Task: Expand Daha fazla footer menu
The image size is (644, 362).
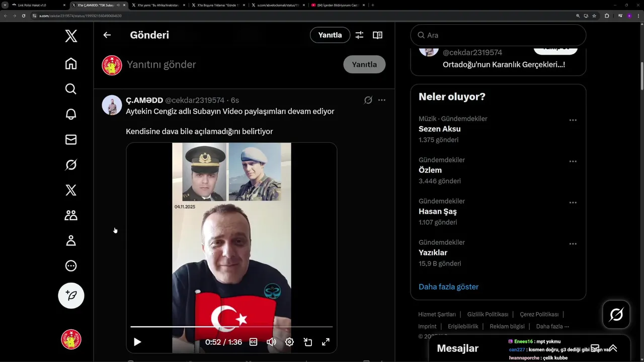Action: click(552, 326)
